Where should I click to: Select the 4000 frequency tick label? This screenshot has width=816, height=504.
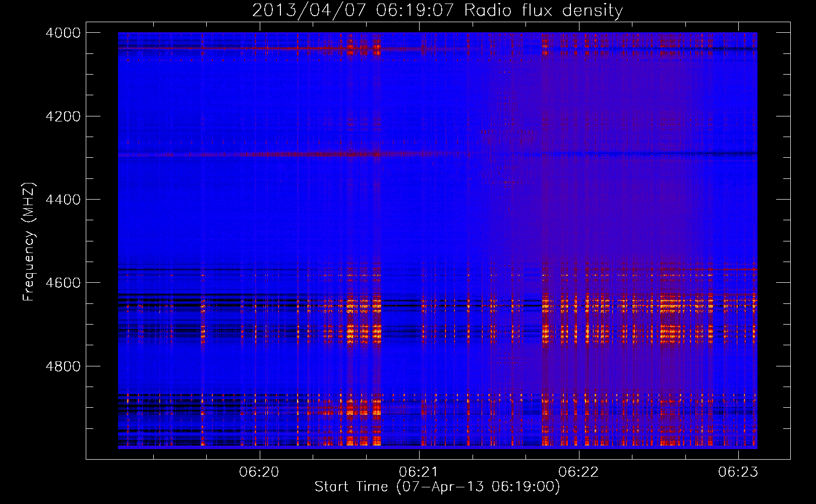click(x=63, y=33)
